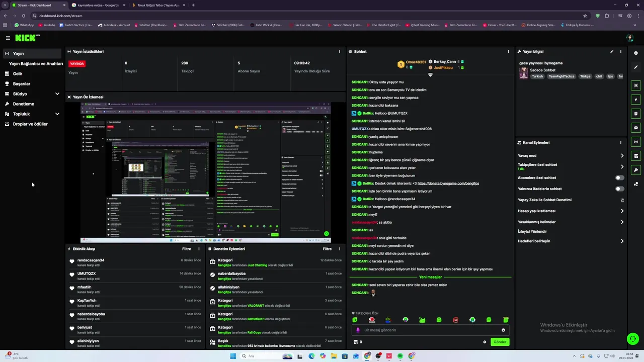The image size is (644, 362).
Task: Click the external link icon for Yapay Zeka Denetimi
Action: click(x=622, y=200)
